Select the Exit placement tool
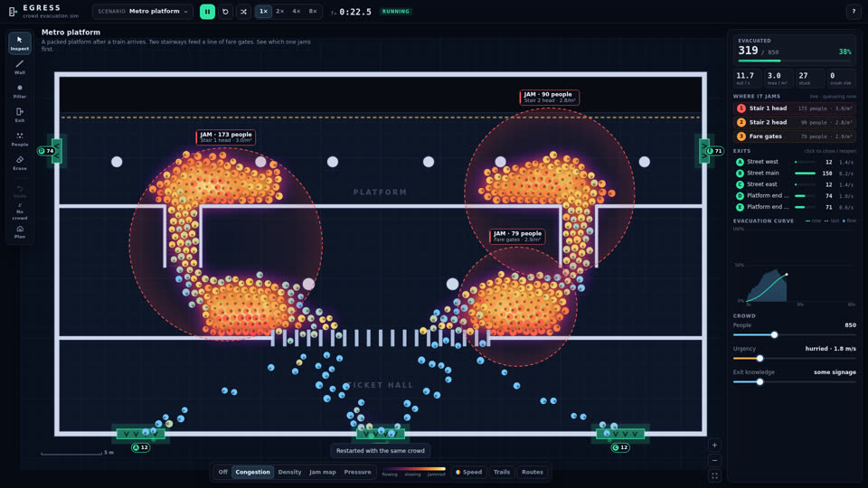The width and height of the screenshot is (868, 488). (x=19, y=115)
